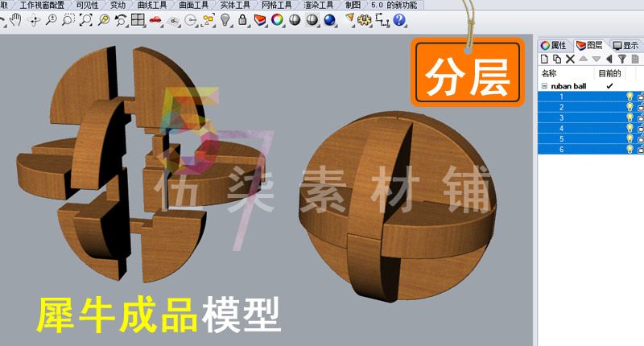Image resolution: width=644 pixels, height=346 pixels.
Task: Select the Pan hand tool
Action: point(15,19)
